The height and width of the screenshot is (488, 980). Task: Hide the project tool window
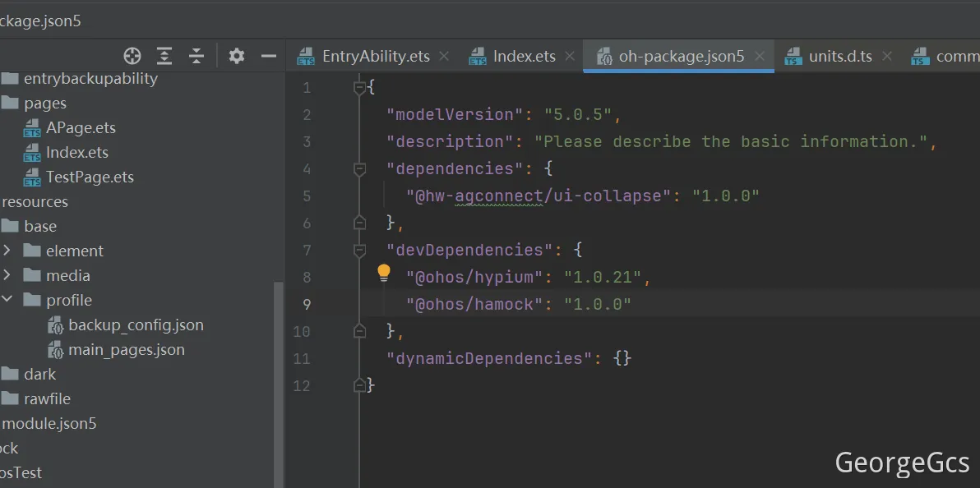pyautogui.click(x=269, y=56)
